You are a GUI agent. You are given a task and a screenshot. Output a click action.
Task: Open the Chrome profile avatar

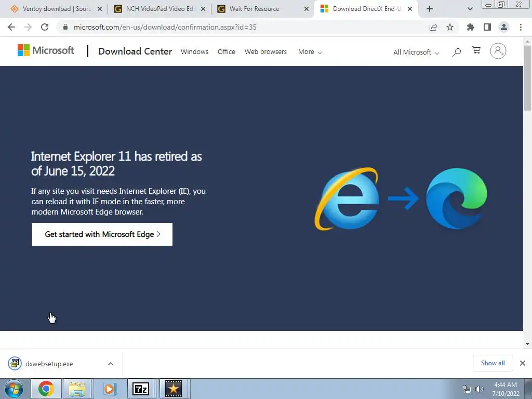504,27
